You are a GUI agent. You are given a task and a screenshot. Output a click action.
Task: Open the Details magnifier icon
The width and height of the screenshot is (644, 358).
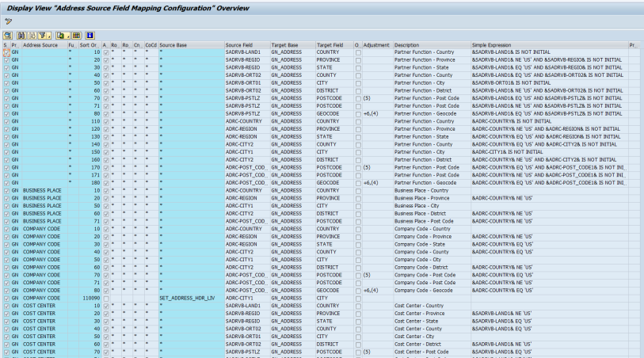7,36
